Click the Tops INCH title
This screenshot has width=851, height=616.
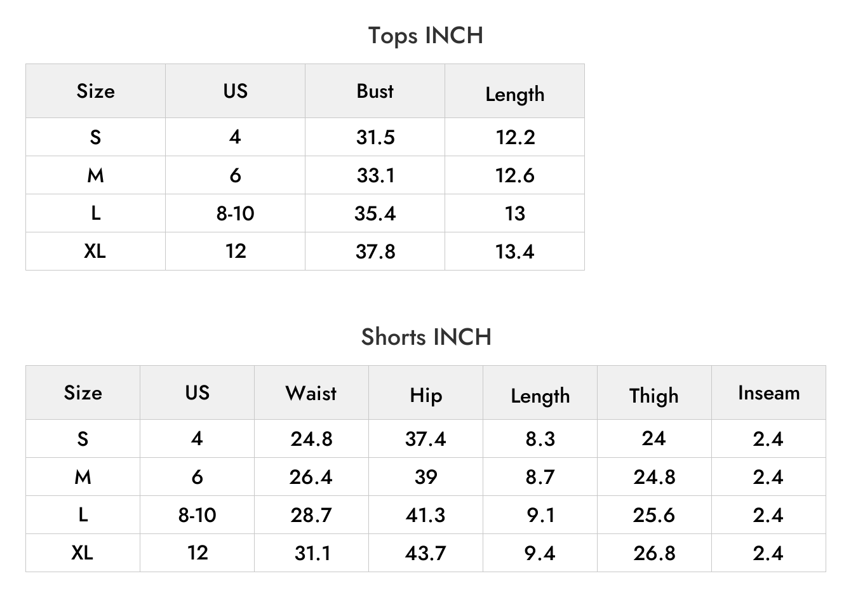point(425,36)
